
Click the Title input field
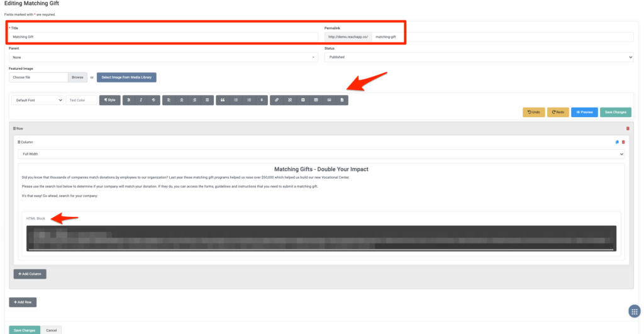click(164, 37)
